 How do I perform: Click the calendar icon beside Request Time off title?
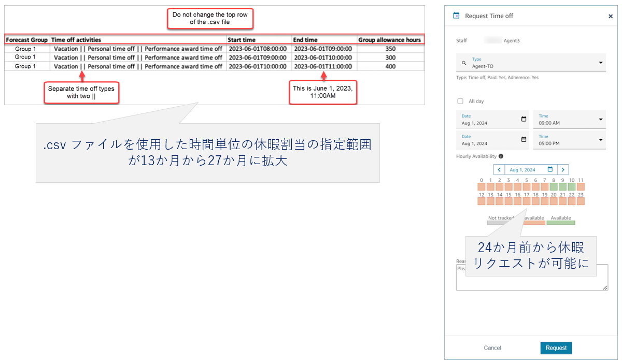456,16
